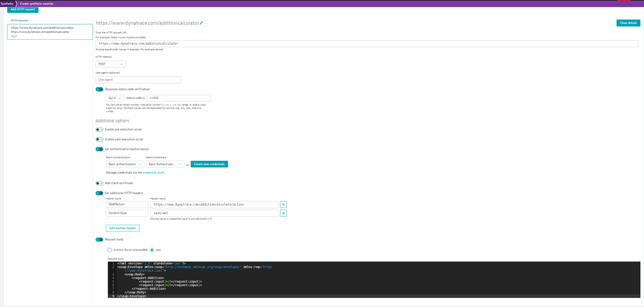The height and width of the screenshot is (307, 644).
Task: Click Create new credentials button
Action: tap(209, 164)
